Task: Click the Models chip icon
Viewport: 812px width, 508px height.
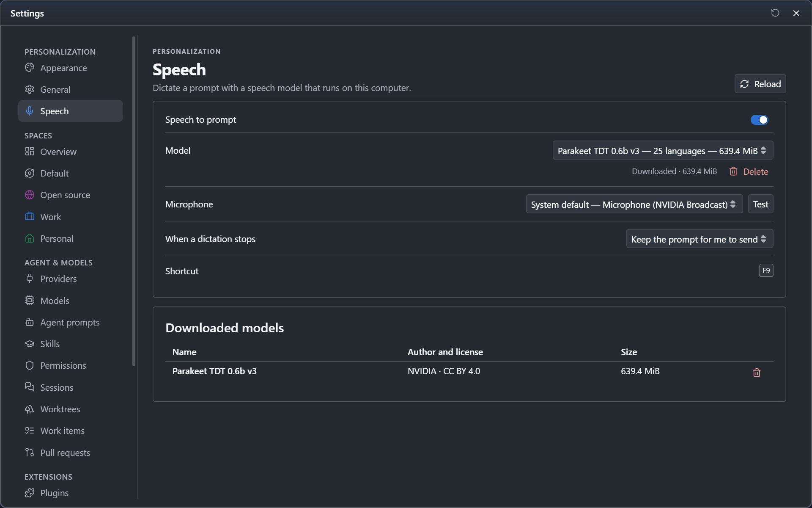Action: point(30,301)
